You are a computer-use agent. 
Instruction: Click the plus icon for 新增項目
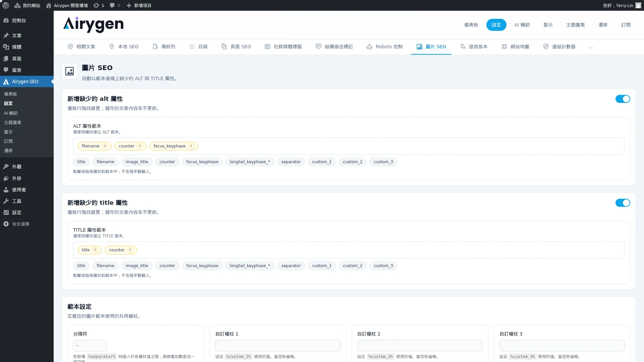129,5
